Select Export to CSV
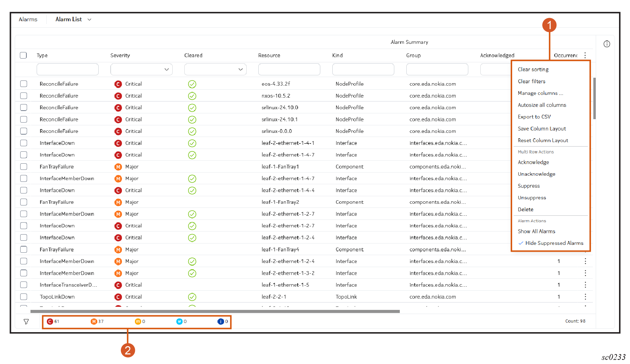The image size is (630, 364). 534,117
